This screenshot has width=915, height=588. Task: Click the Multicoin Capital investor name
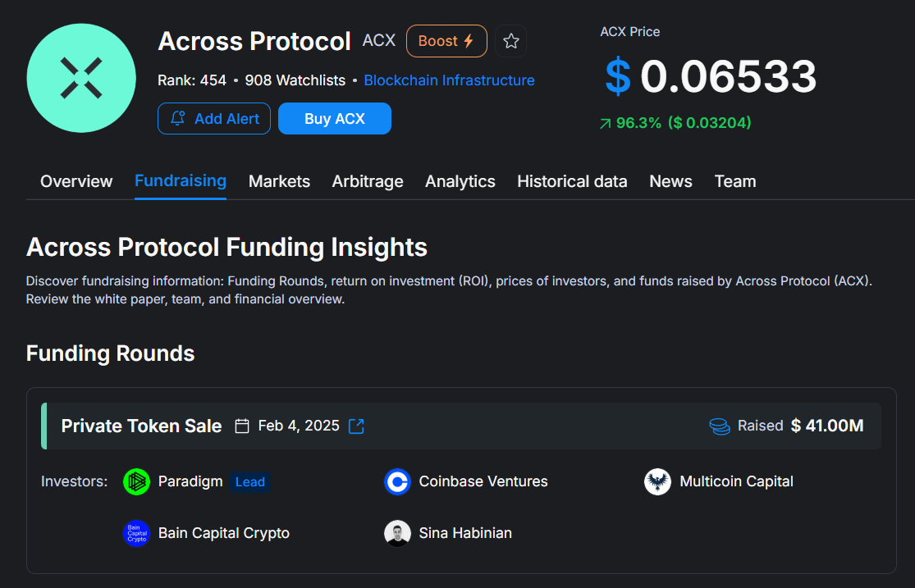click(736, 481)
